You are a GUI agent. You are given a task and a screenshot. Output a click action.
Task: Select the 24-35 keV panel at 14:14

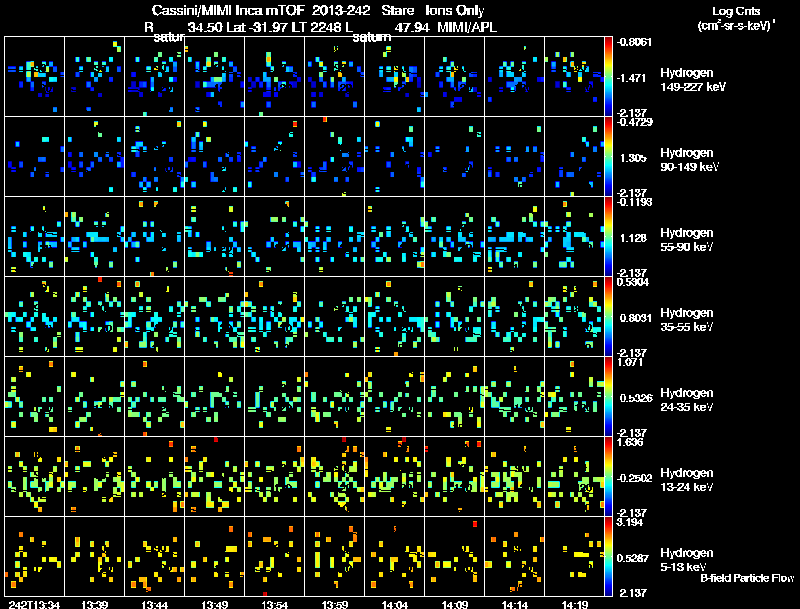click(514, 397)
